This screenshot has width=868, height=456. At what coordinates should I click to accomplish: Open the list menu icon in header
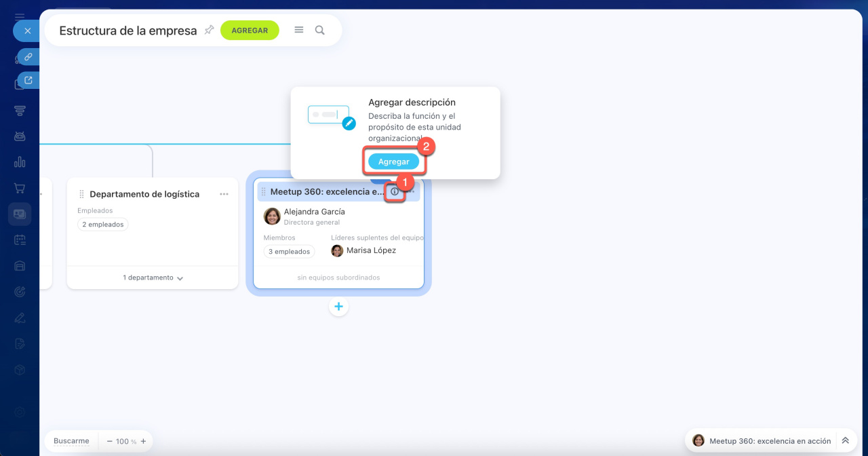pos(298,30)
